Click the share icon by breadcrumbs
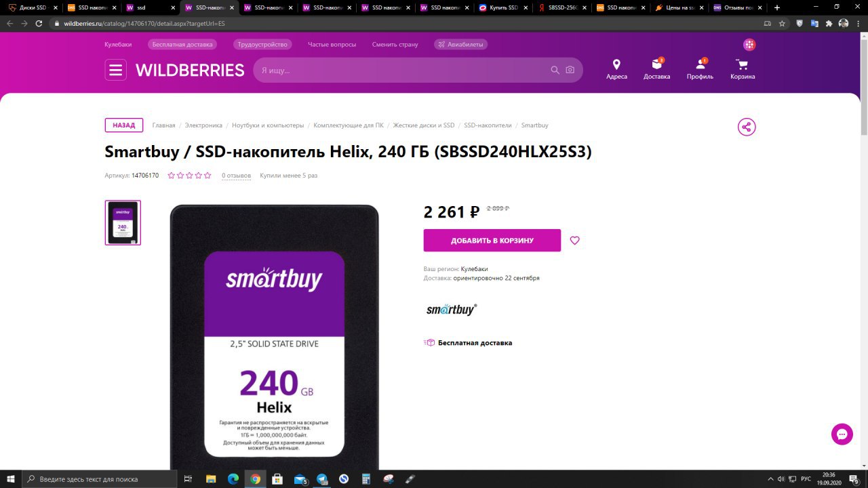 (x=747, y=127)
